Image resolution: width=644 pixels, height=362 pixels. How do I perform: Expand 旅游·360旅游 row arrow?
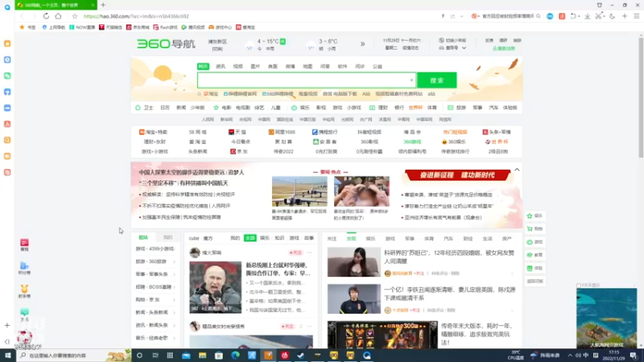(x=174, y=261)
